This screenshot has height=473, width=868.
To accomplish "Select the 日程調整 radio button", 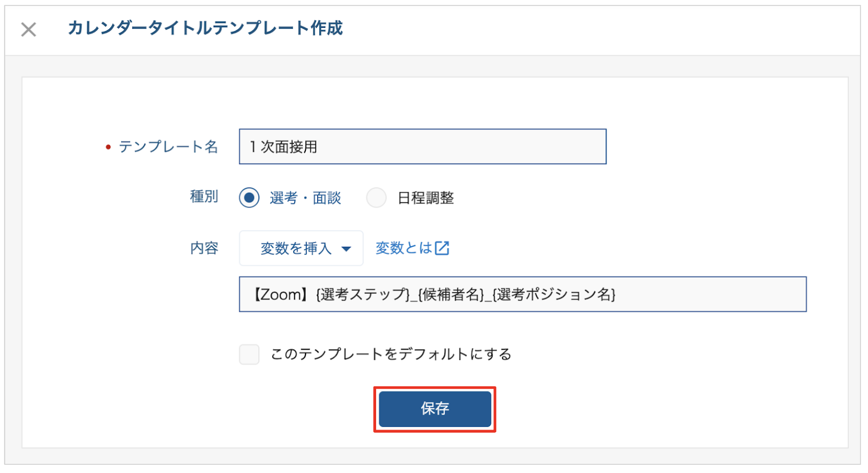I will point(376,198).
